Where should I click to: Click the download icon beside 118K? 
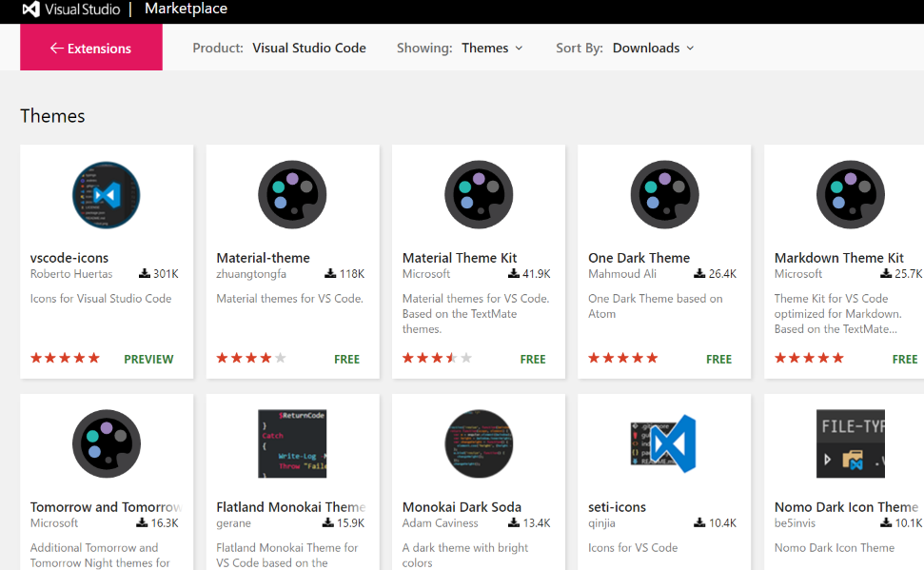click(330, 273)
